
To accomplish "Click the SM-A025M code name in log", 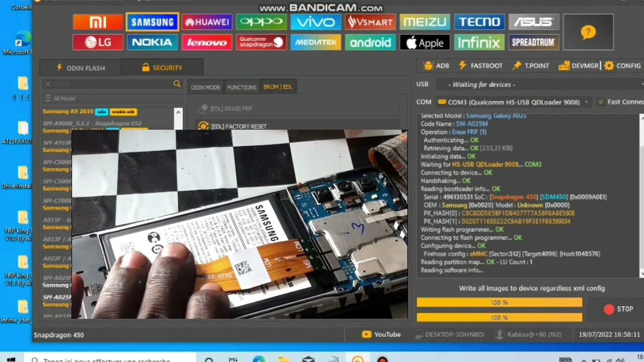I will 471,124.
